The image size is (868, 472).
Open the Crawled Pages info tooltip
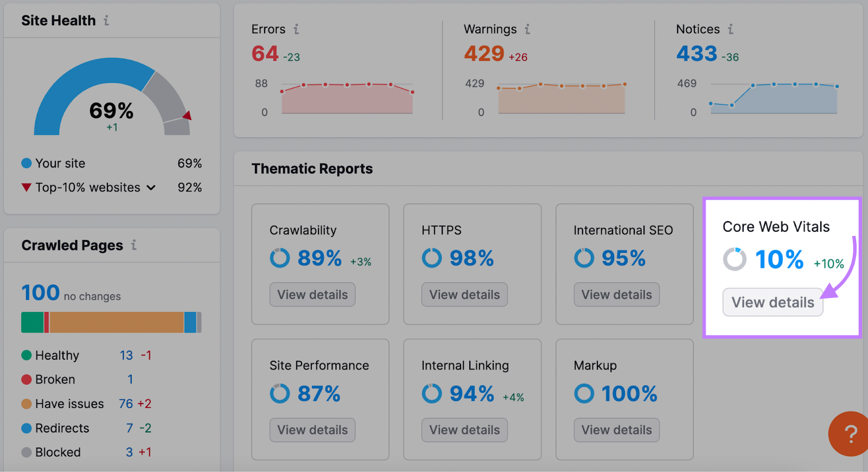click(133, 245)
